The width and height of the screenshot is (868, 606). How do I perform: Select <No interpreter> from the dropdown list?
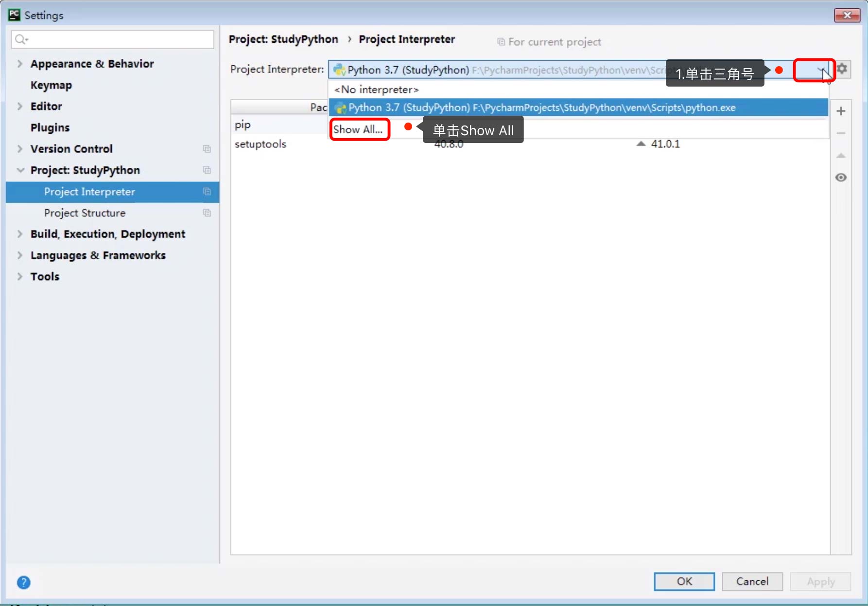pos(376,89)
